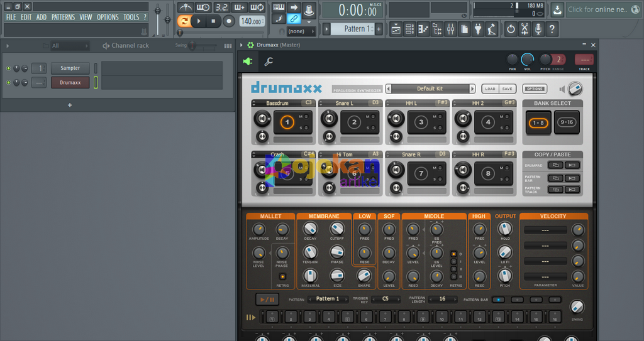Viewport: 644px width, 341px height.
Task: Open the (none) snap dropdown
Action: [x=300, y=31]
